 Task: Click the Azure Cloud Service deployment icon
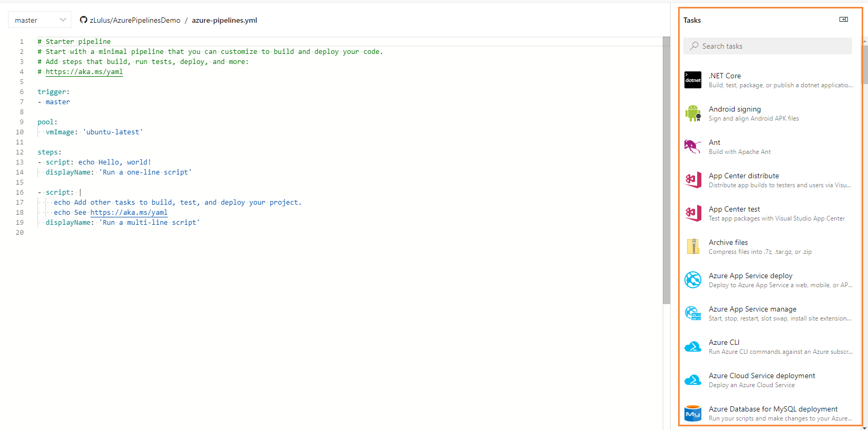692,380
